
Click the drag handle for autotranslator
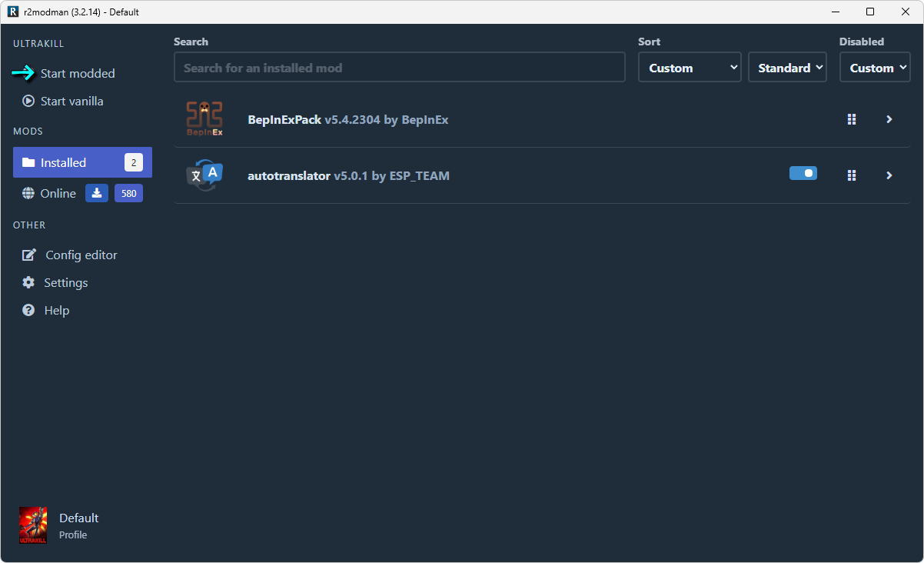tap(851, 175)
